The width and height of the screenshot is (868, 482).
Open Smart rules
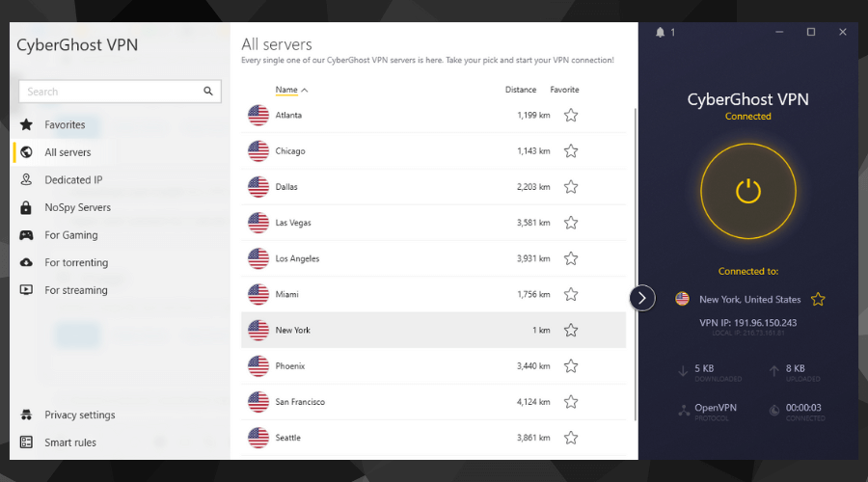pyautogui.click(x=70, y=442)
